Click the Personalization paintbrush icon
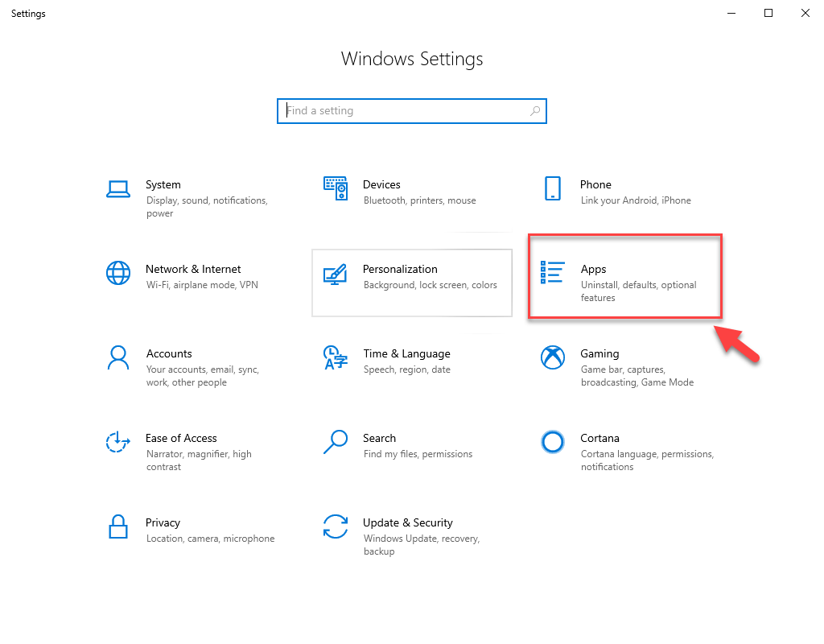 [336, 274]
